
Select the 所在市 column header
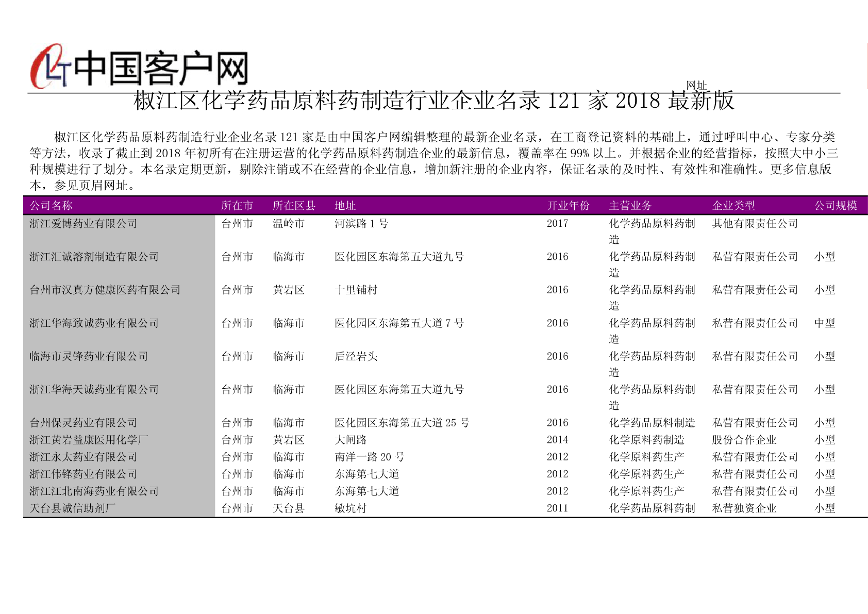pyautogui.click(x=237, y=206)
